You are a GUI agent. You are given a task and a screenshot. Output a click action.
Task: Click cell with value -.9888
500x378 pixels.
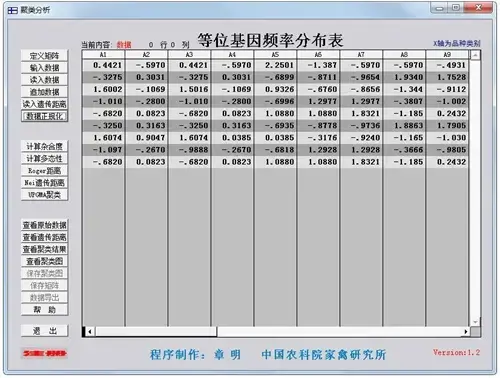coord(189,150)
